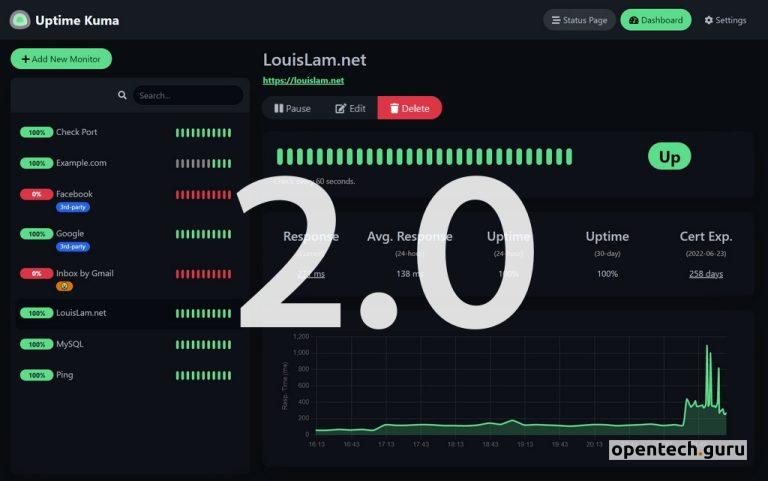Open Settings from the top bar
The image size is (768, 481).
click(725, 20)
